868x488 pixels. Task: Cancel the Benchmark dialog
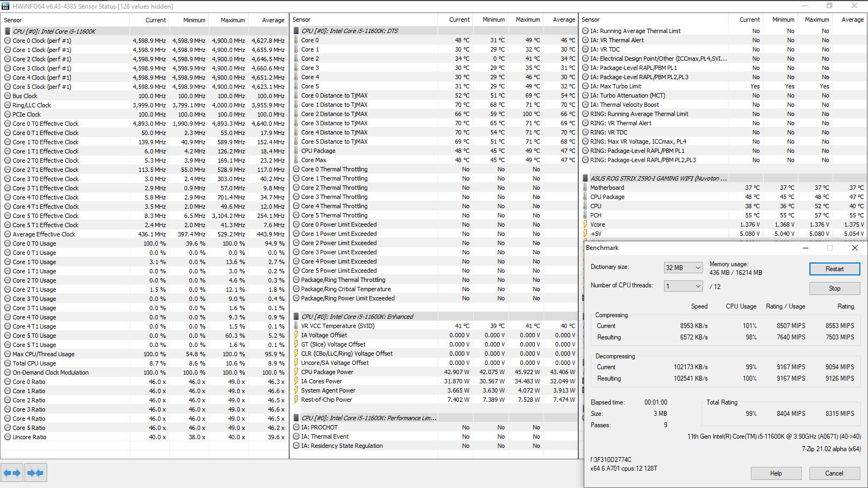(834, 473)
